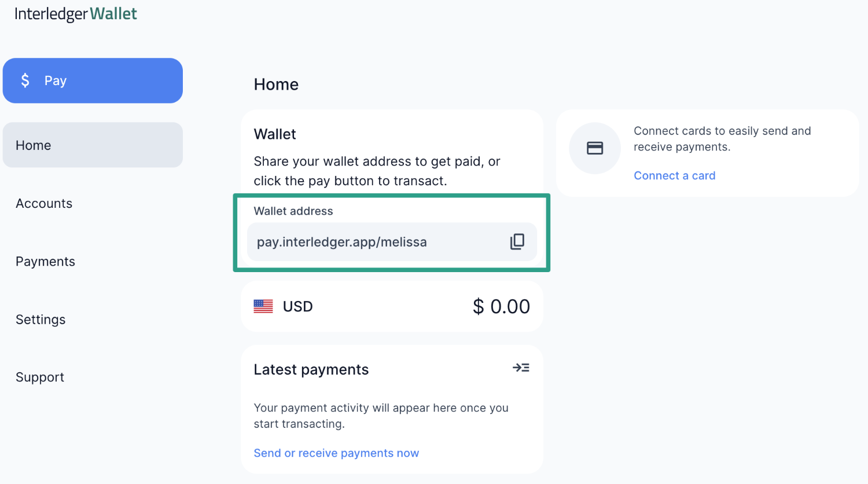Select Home in the sidebar
The height and width of the screenshot is (484, 868).
tap(33, 145)
